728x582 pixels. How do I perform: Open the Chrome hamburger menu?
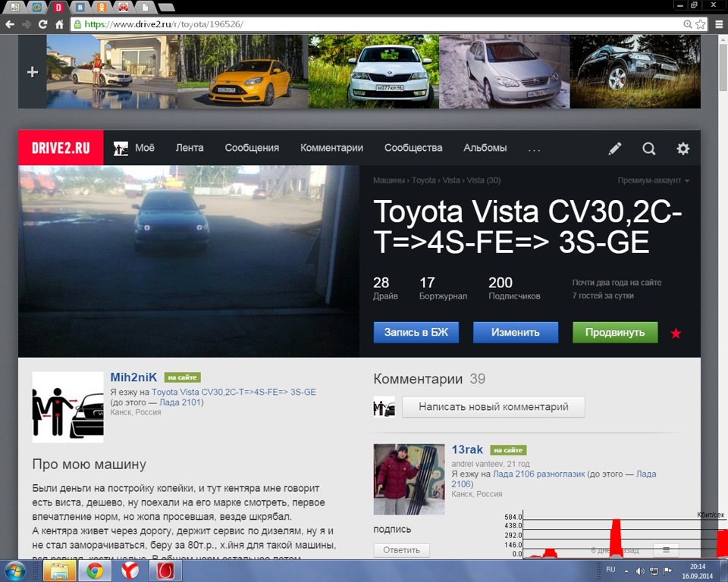[x=719, y=24]
